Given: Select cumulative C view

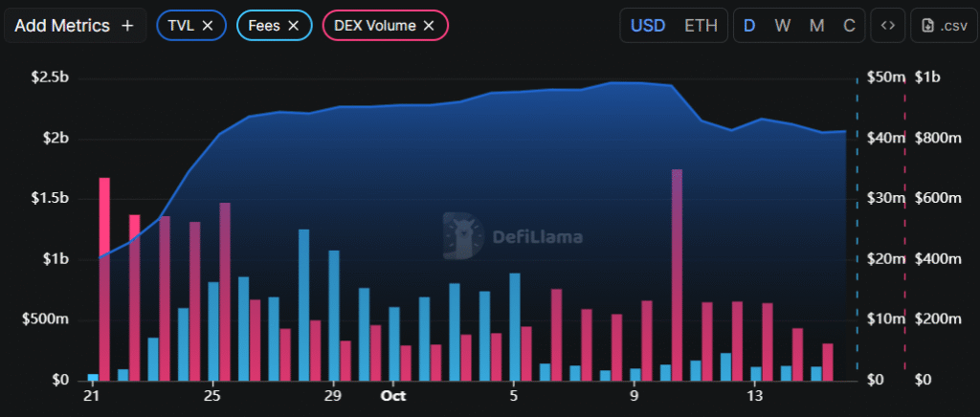Looking at the screenshot, I should tap(849, 26).
